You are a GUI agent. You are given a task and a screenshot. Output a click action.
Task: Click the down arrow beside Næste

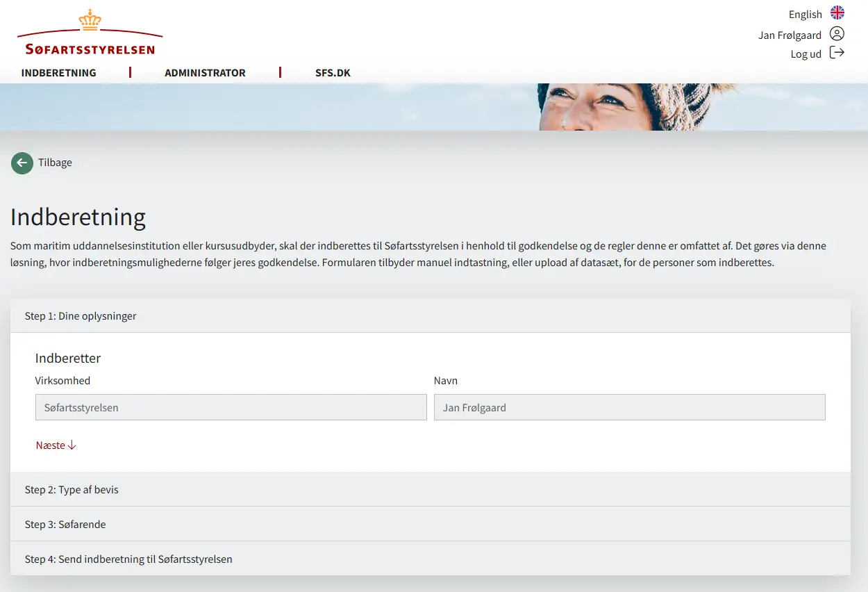point(72,445)
